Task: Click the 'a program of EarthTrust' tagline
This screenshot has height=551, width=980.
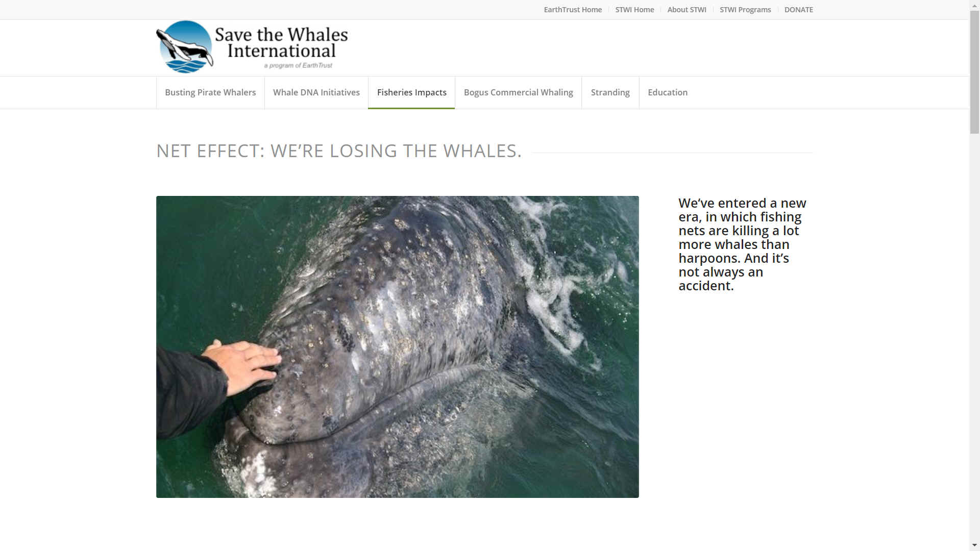Action: point(298,65)
